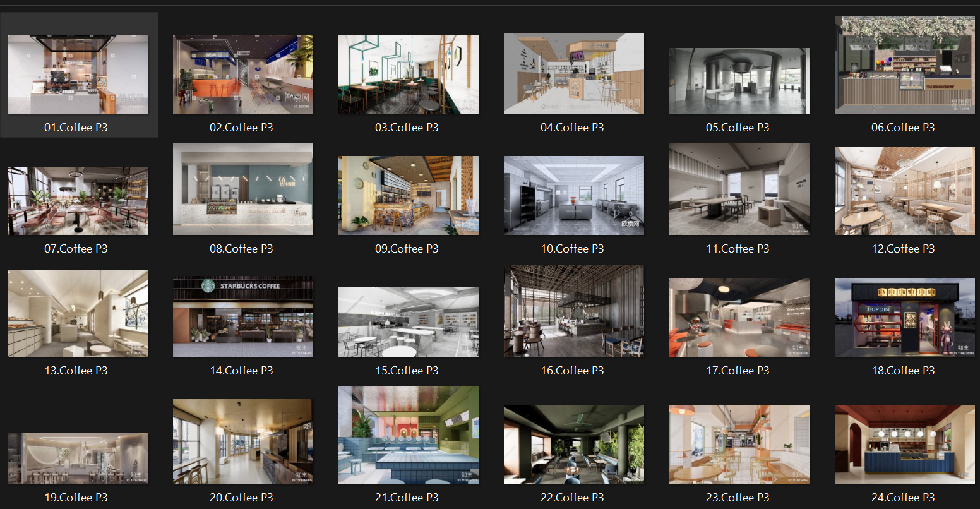The width and height of the screenshot is (980, 509).
Task: Open the 03.Coffee P3 thumbnail
Action: pos(409,75)
